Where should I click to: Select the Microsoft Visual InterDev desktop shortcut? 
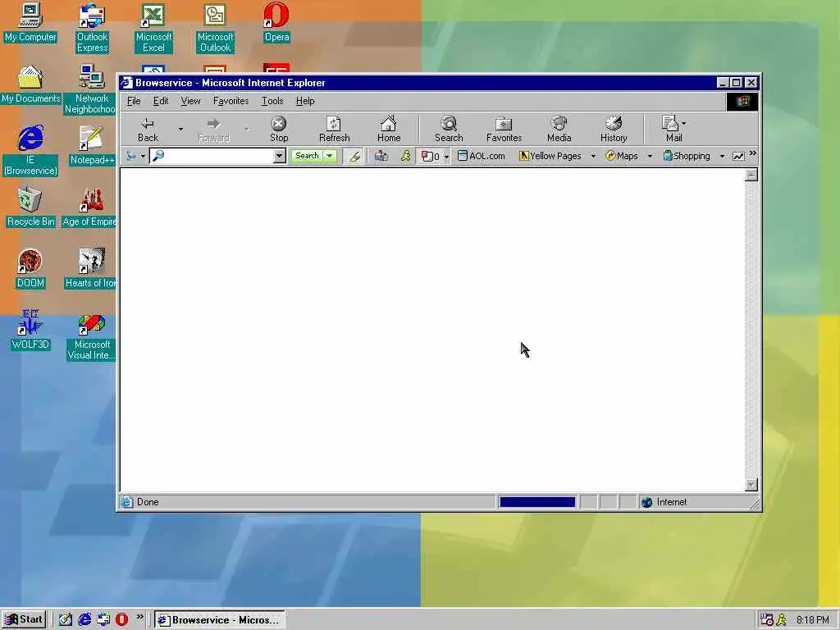[x=91, y=338]
